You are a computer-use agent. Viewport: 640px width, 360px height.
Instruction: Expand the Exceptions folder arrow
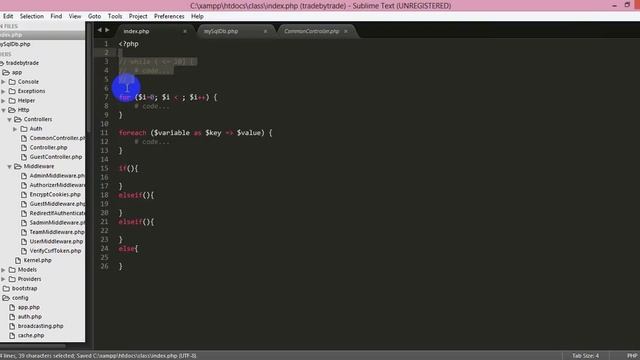pyautogui.click(x=3, y=91)
